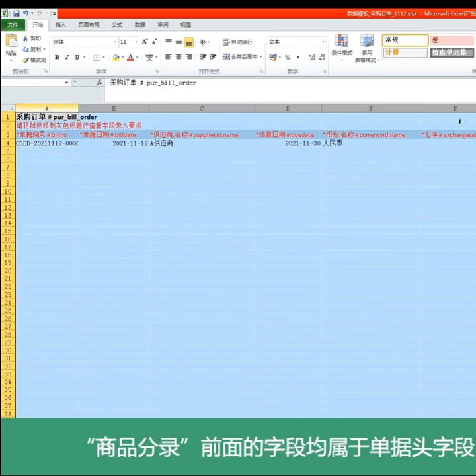Toggle Wrap Text (自动换行)
This screenshot has height=476, width=476.
click(237, 42)
